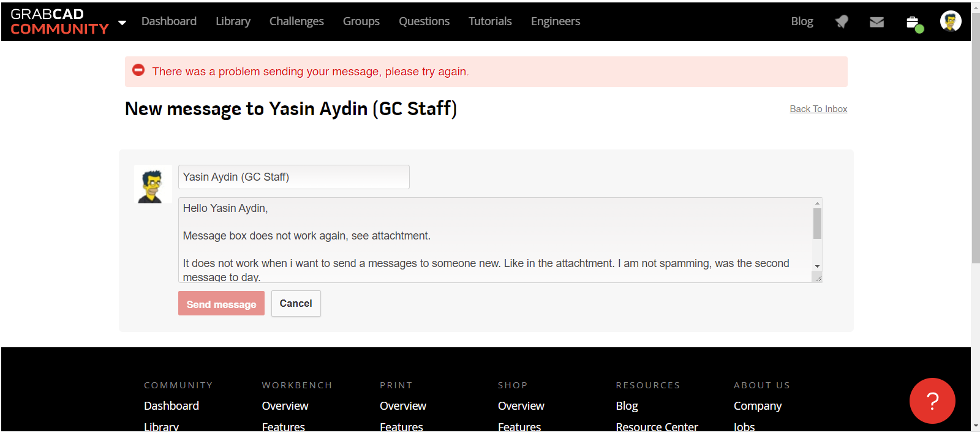The width and height of the screenshot is (980, 433).
Task: Open the notifications bell icon
Action: (842, 22)
